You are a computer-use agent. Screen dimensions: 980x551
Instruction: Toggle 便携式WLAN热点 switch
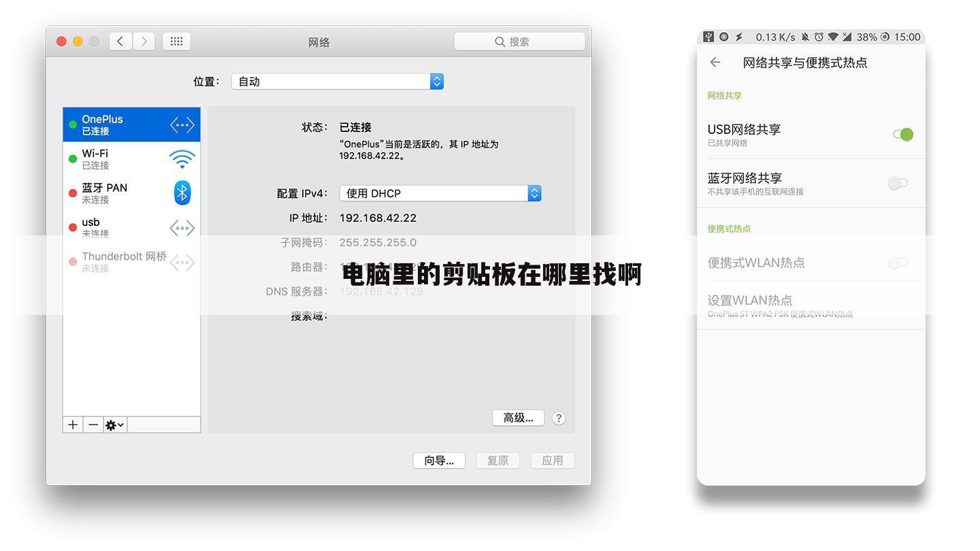tap(898, 263)
